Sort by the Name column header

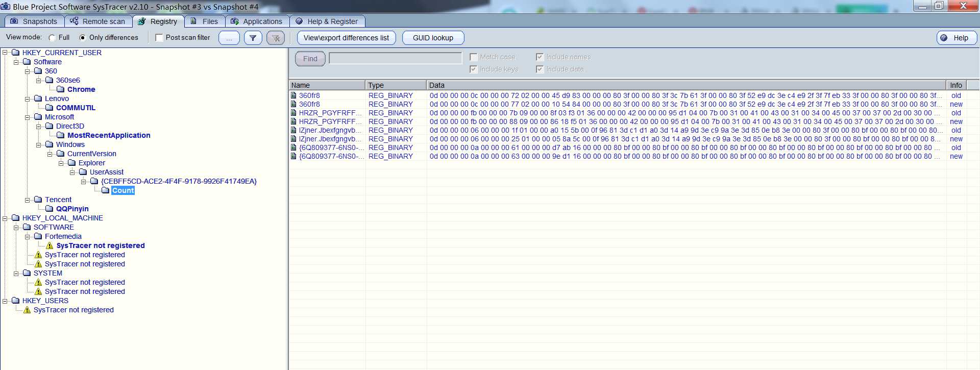pos(327,85)
